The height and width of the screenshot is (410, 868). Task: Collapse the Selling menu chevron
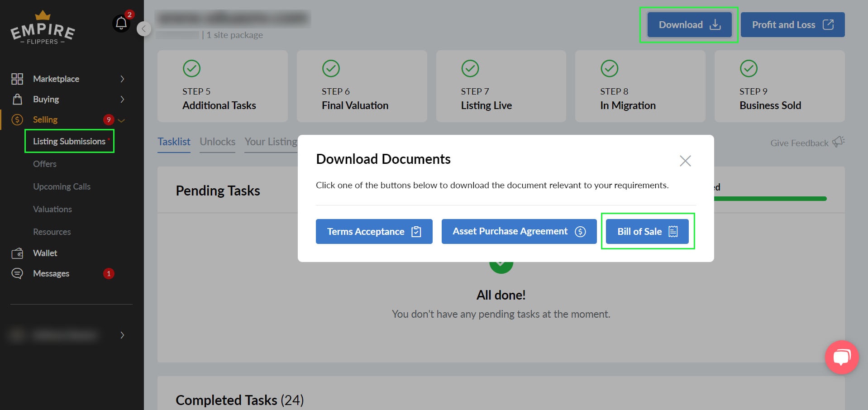(x=121, y=120)
